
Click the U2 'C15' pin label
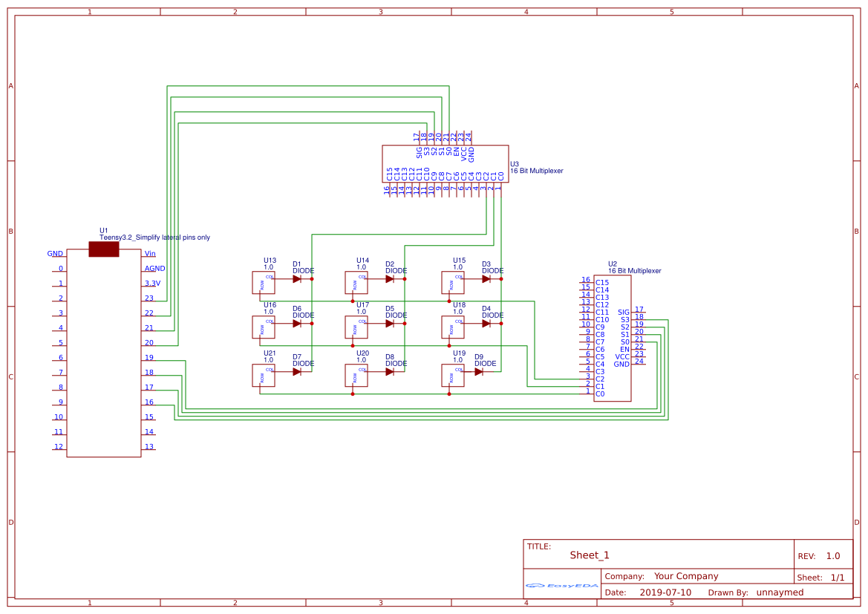coord(602,282)
